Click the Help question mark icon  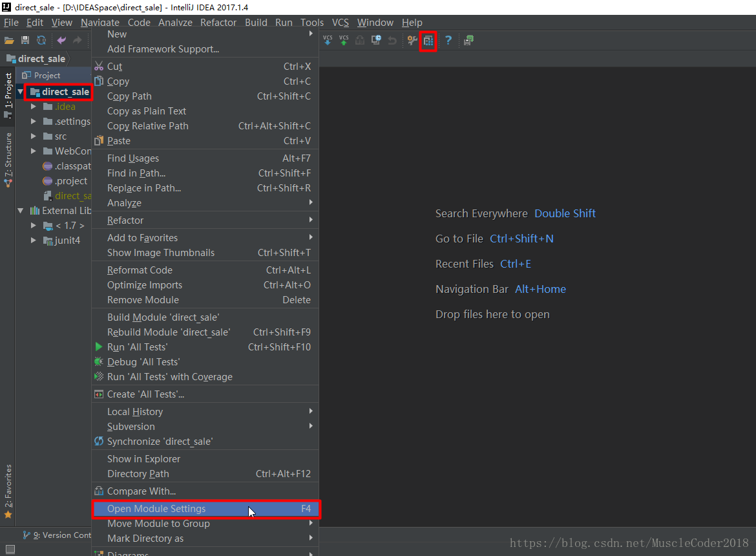click(448, 41)
